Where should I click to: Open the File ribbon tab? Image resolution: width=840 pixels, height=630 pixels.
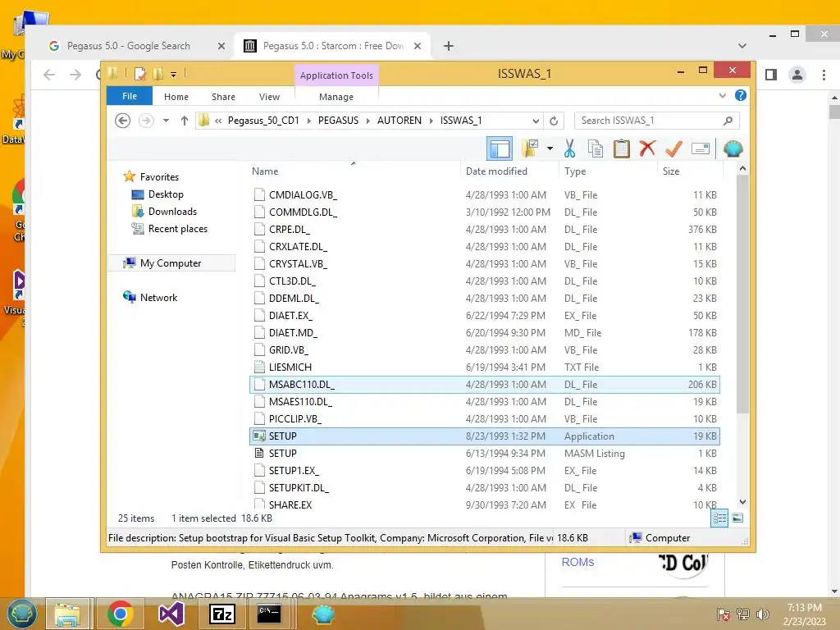[130, 97]
